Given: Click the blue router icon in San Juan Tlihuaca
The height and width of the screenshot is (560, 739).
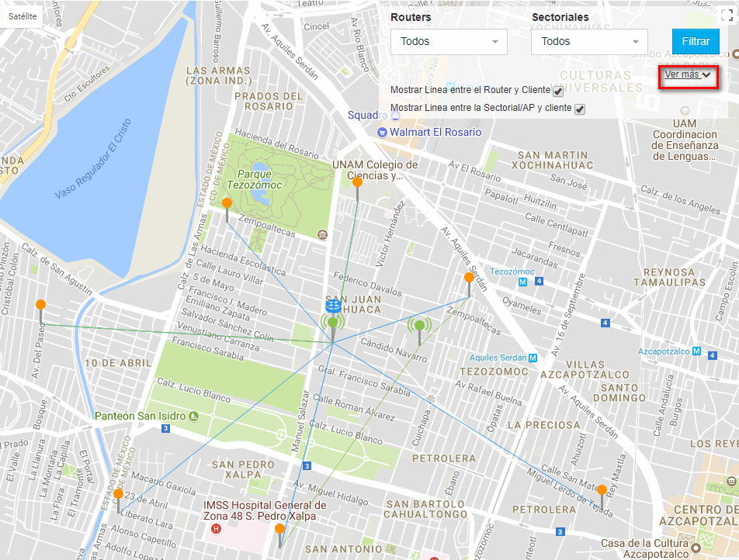Looking at the screenshot, I should coord(333,306).
